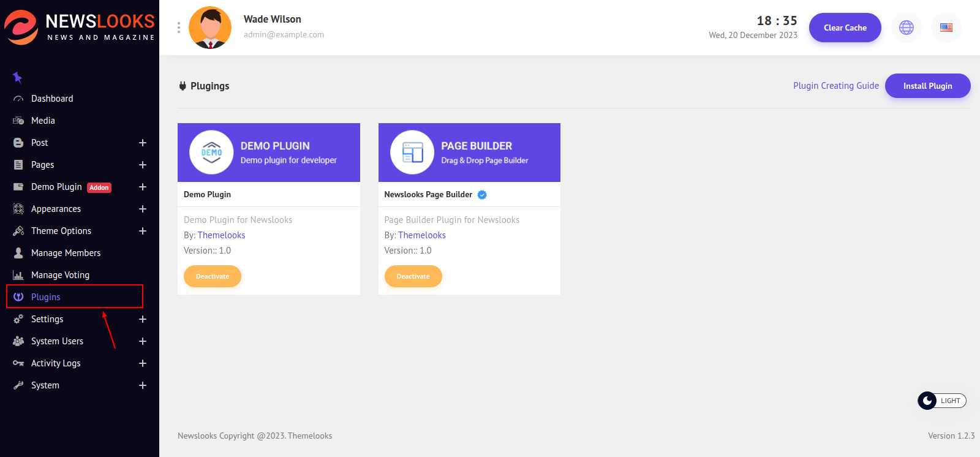Open the Plugin Creating Guide link
The image size is (980, 457).
pyautogui.click(x=835, y=86)
